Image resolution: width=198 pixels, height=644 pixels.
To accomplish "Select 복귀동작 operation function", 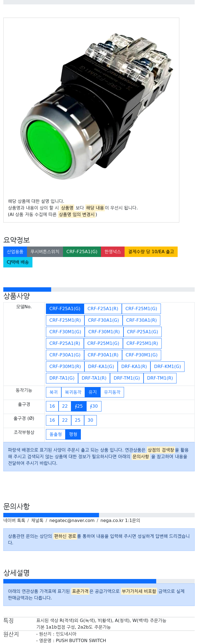I will tap(73, 392).
